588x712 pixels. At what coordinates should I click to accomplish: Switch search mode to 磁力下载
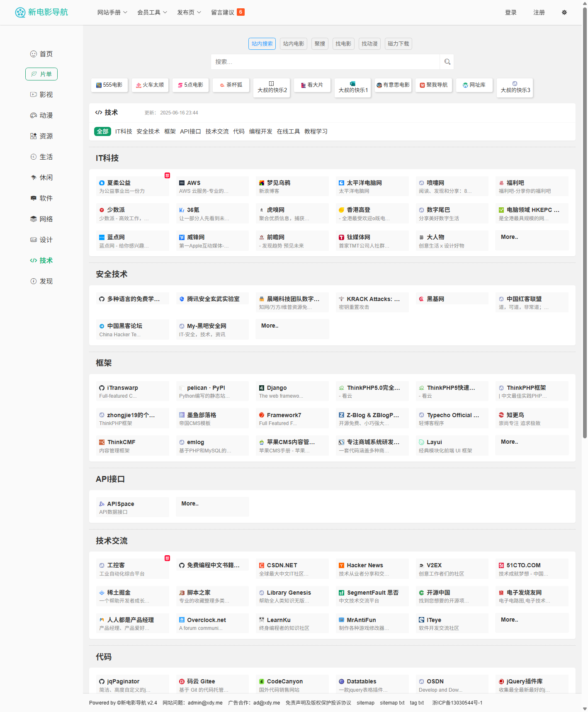click(398, 44)
